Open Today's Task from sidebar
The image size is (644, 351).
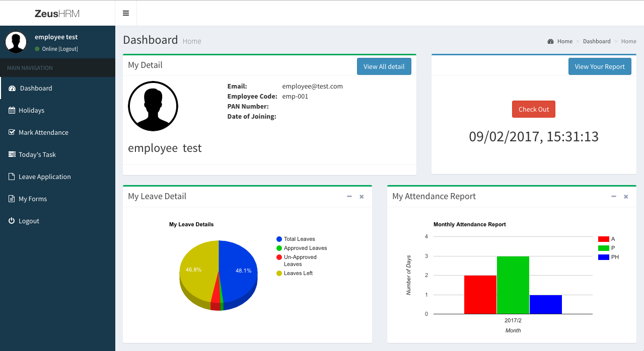pyautogui.click(x=58, y=154)
